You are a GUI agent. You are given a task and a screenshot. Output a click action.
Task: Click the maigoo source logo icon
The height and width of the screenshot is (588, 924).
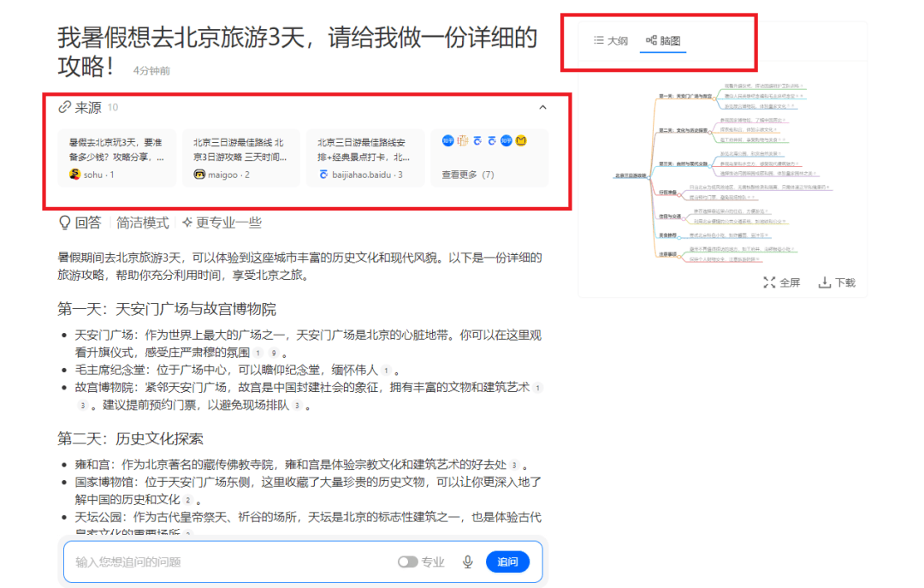pos(199,175)
